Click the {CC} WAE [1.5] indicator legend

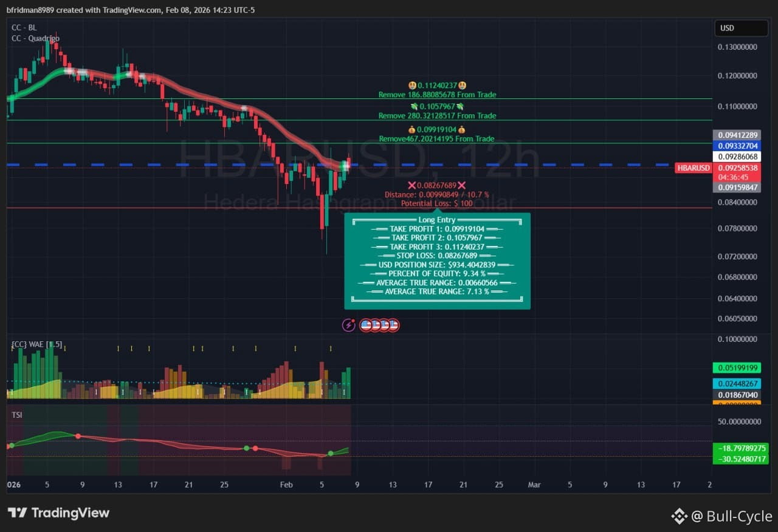coord(36,344)
